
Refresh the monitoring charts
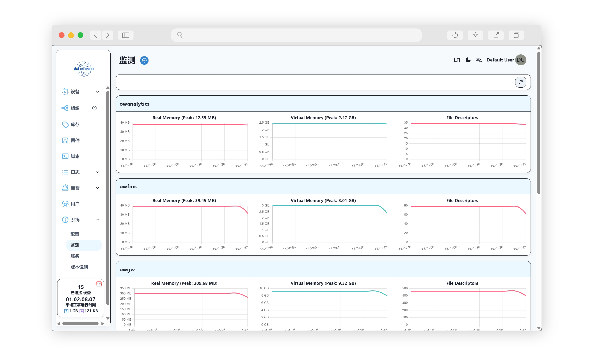point(520,82)
